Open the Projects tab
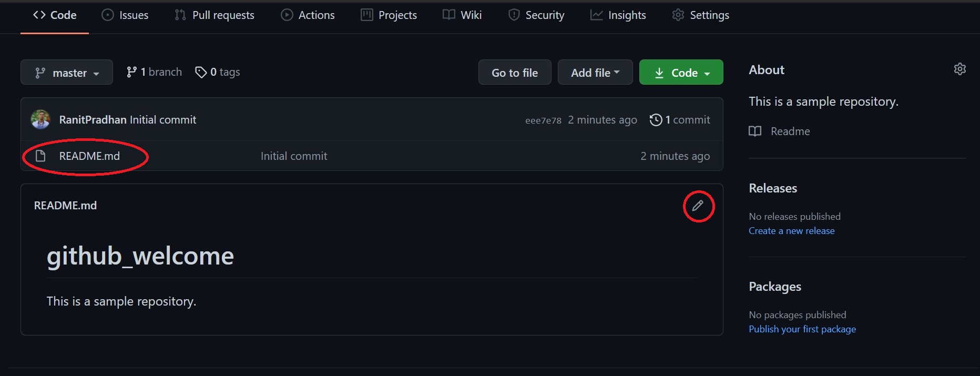The width and height of the screenshot is (980, 376). [389, 15]
